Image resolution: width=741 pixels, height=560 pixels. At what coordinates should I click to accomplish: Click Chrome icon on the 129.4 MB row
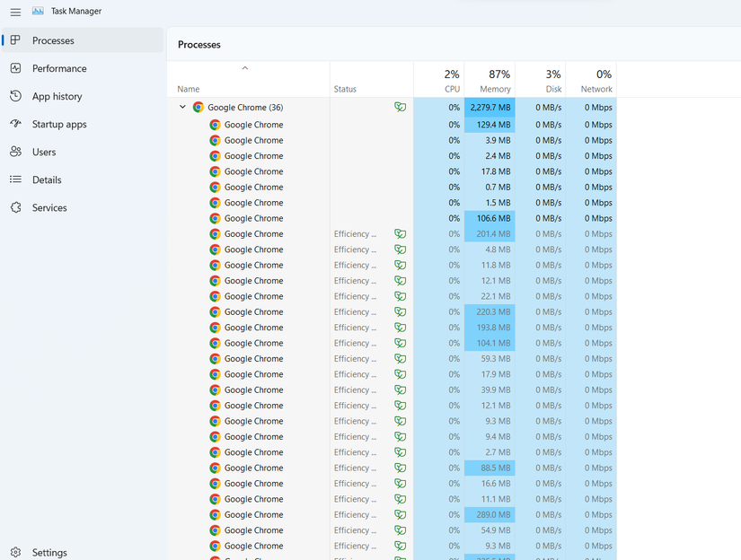215,125
